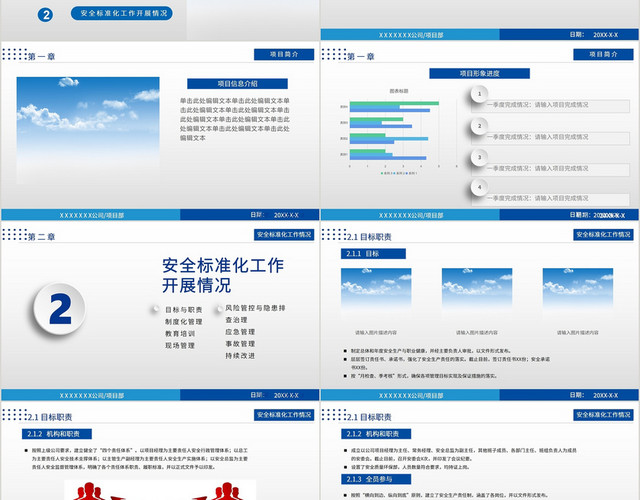Select the bullet starting 层层签订责任书

[447, 363]
